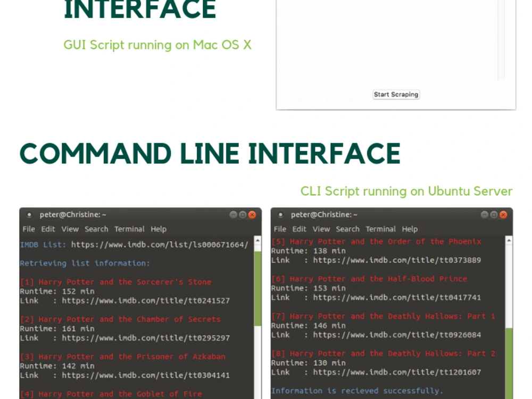532x399 pixels.
Task: Click link tt0373889 for Order of the Phoenix
Action: [397, 260]
